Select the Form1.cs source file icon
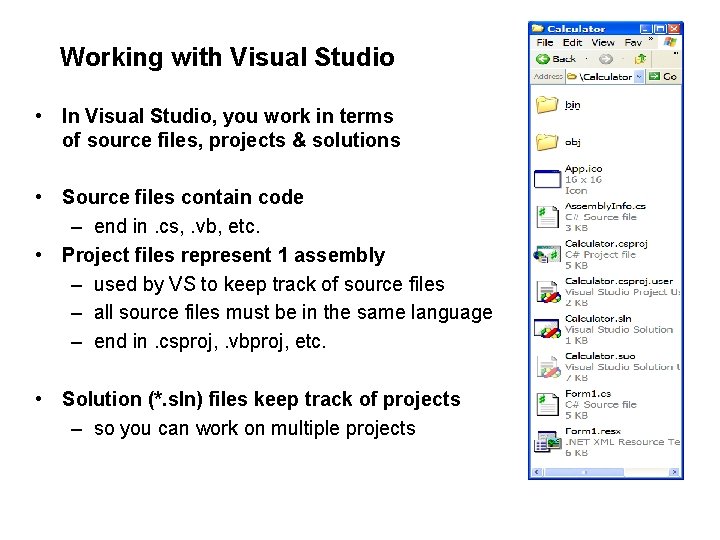 [547, 405]
